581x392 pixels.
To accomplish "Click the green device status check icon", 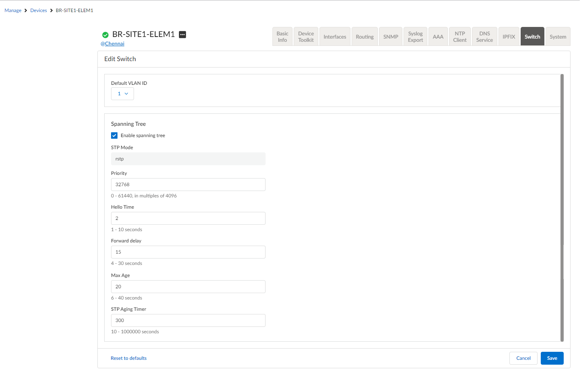I will pos(105,35).
